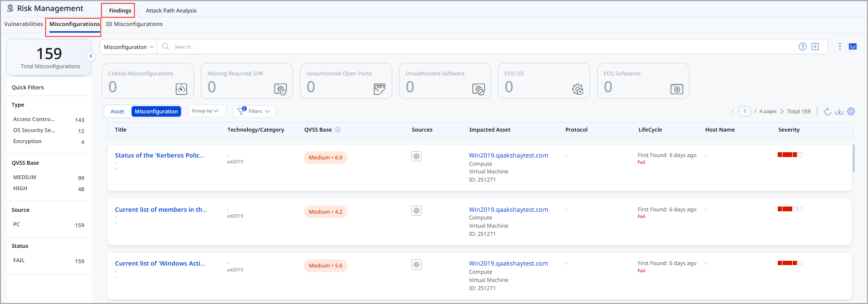Open the vertical three-dot options menu
Image resolution: width=868 pixels, height=304 pixels.
click(x=840, y=47)
